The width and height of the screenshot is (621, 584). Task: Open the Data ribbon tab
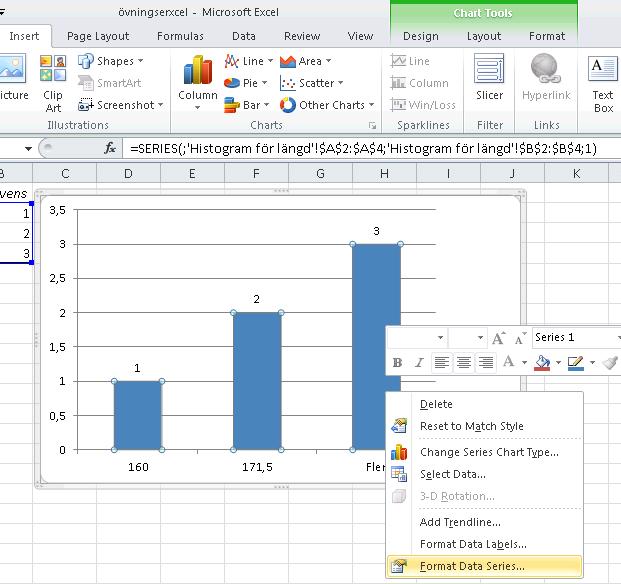point(244,36)
